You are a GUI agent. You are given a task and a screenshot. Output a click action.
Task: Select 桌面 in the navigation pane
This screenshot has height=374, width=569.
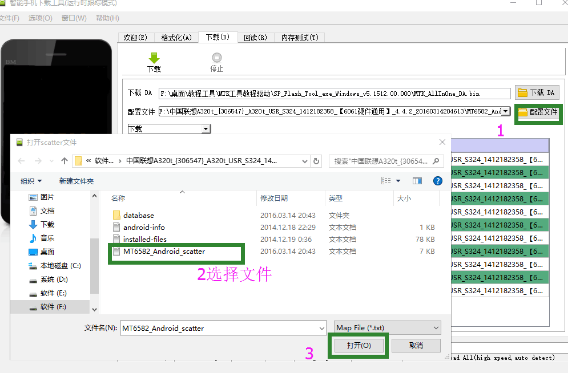click(x=47, y=252)
